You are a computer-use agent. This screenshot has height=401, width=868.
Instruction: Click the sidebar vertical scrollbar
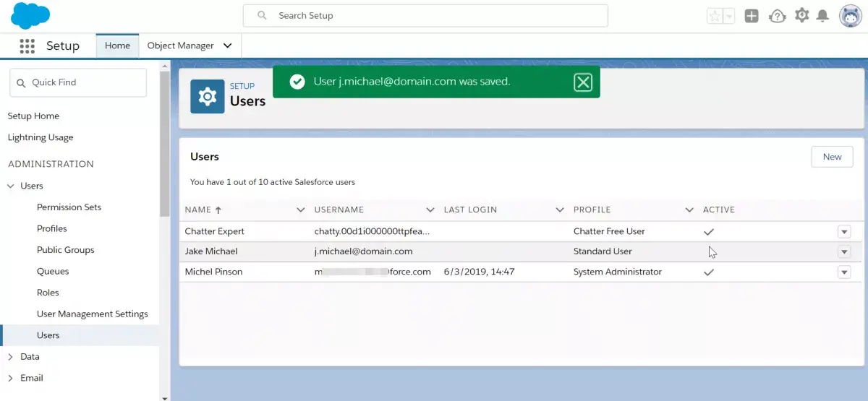(164, 143)
